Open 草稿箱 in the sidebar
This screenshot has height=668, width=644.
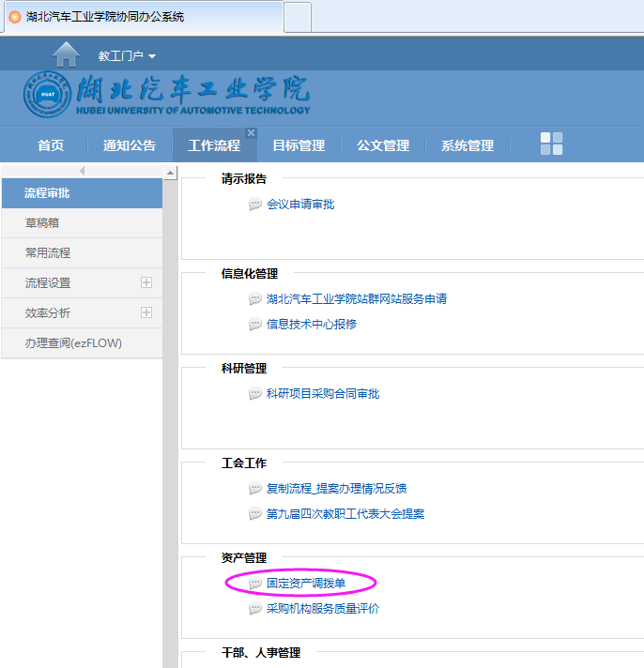pos(82,222)
